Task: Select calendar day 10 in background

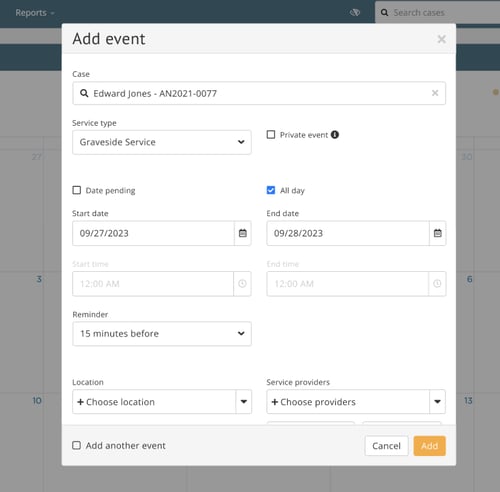Action: 37,400
